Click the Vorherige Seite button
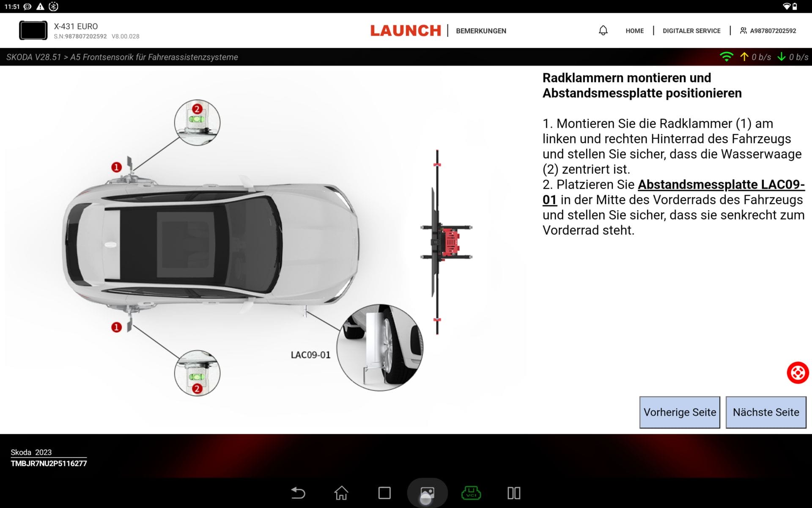The image size is (812, 508). 680,412
